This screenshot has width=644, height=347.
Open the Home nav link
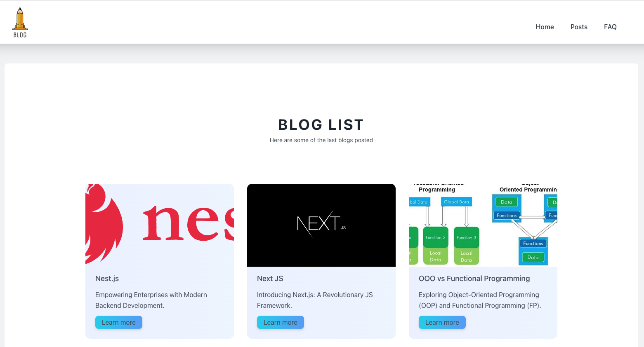pyautogui.click(x=545, y=27)
